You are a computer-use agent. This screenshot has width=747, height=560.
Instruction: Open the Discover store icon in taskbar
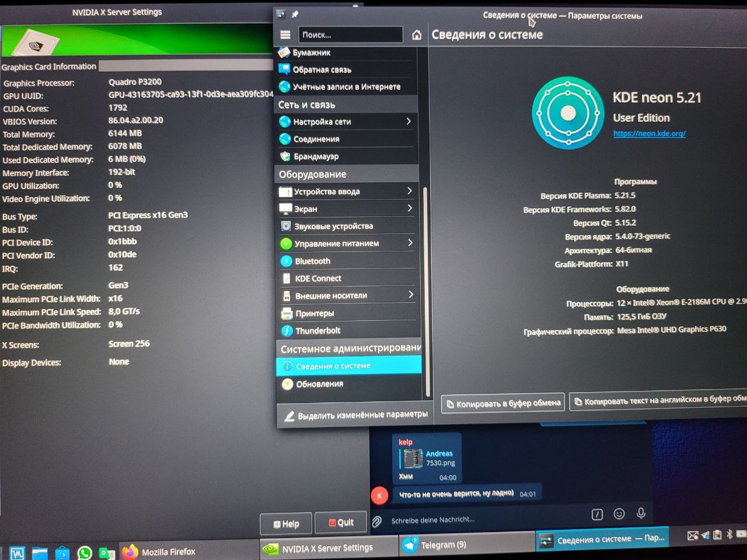coord(62,553)
